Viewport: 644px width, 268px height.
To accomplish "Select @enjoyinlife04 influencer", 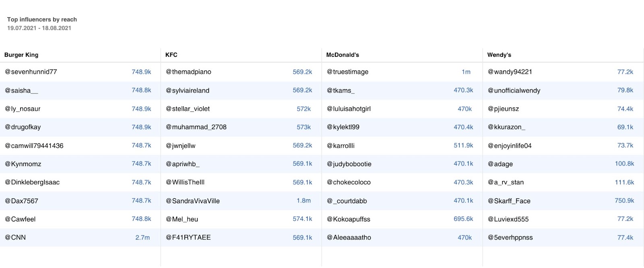I will pyautogui.click(x=510, y=146).
